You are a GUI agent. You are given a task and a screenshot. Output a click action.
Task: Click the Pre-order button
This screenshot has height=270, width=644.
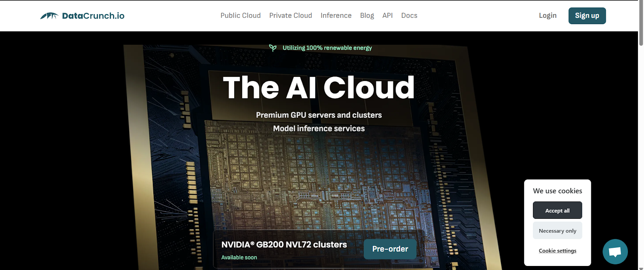tap(390, 249)
